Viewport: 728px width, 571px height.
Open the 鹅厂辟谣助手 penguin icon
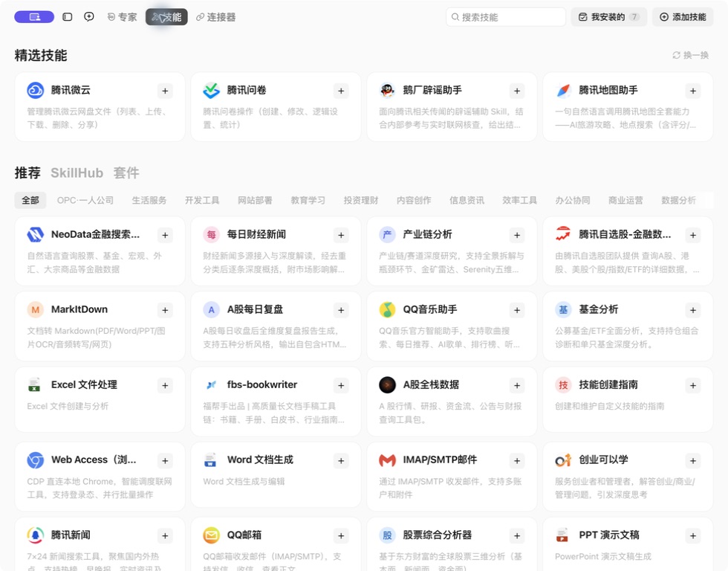click(387, 90)
